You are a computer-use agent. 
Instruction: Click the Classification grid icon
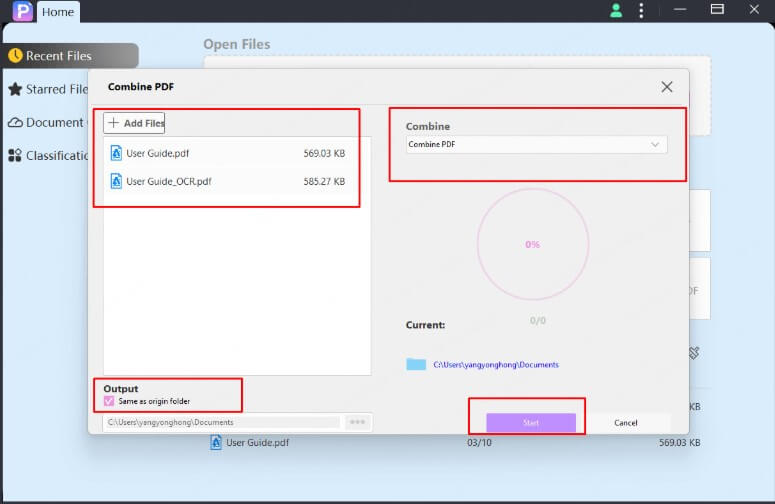pyautogui.click(x=15, y=156)
